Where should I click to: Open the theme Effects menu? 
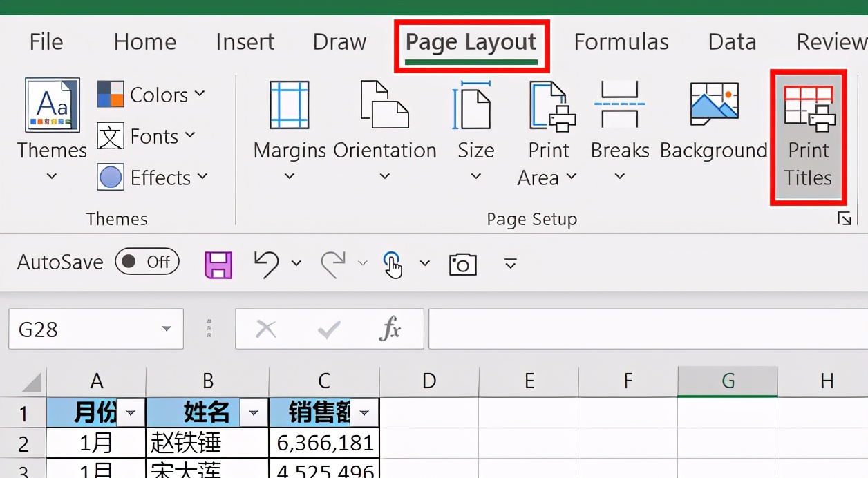(152, 178)
